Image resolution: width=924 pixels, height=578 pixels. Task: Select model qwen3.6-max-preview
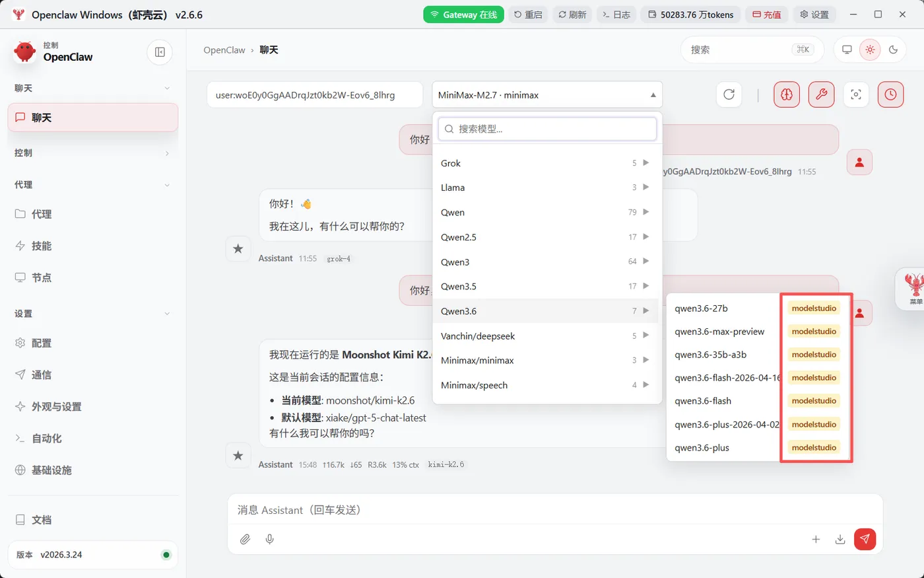[x=758, y=332]
